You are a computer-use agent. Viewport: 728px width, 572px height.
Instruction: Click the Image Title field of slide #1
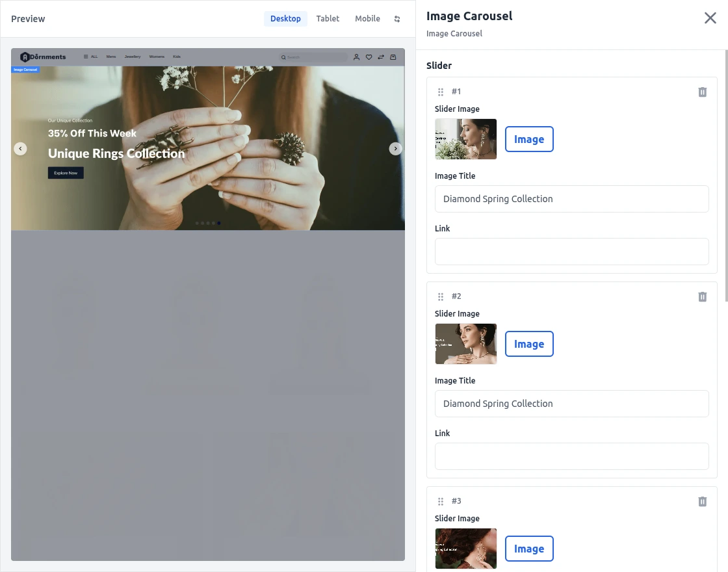point(571,199)
